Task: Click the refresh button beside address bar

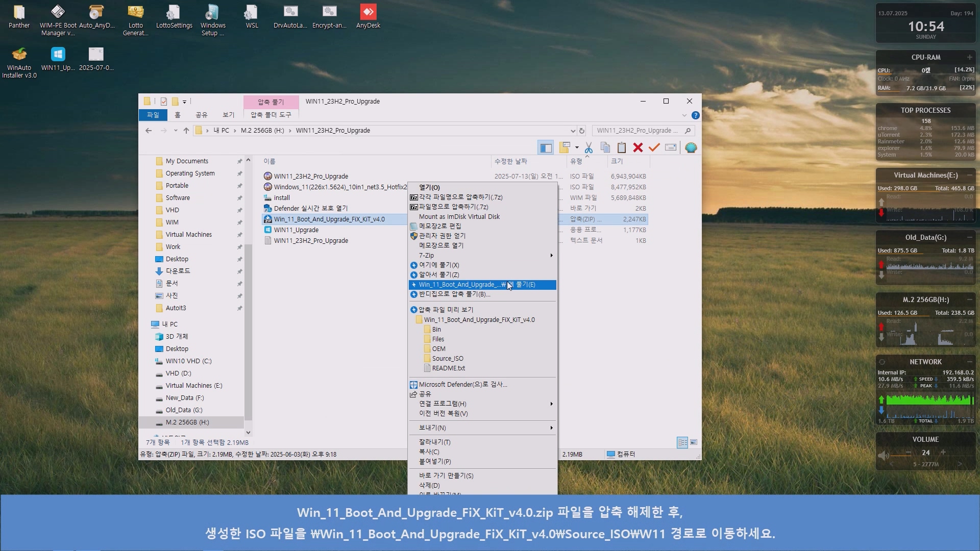Action: click(x=581, y=131)
